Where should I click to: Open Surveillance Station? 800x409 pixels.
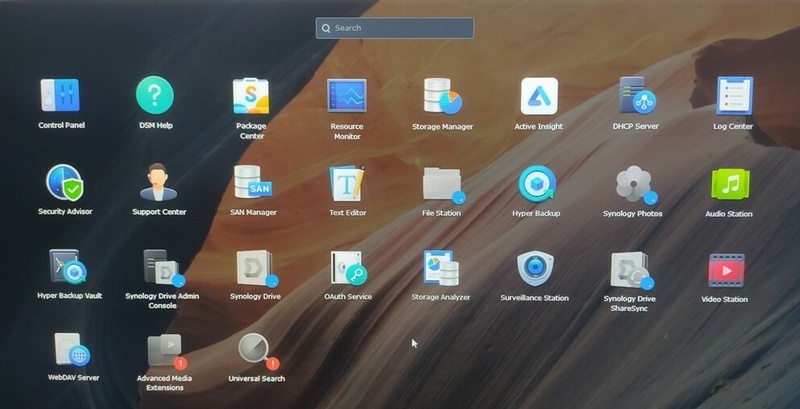tap(535, 269)
